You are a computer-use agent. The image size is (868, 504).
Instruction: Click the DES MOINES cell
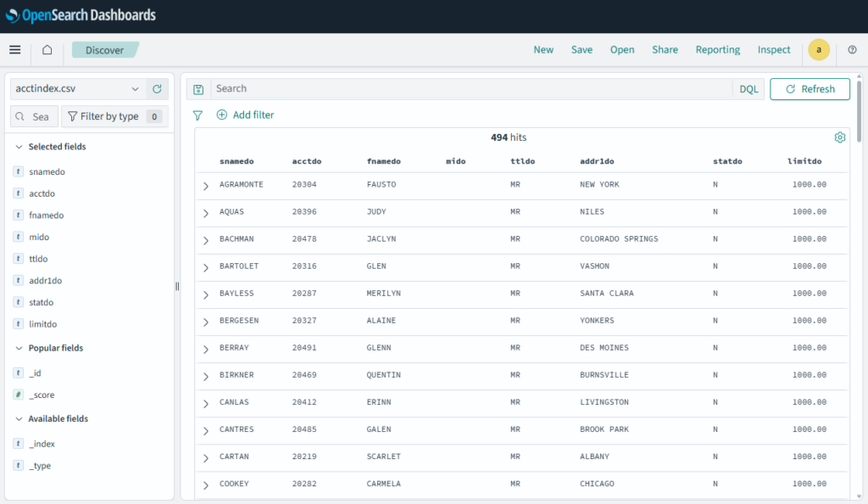604,348
